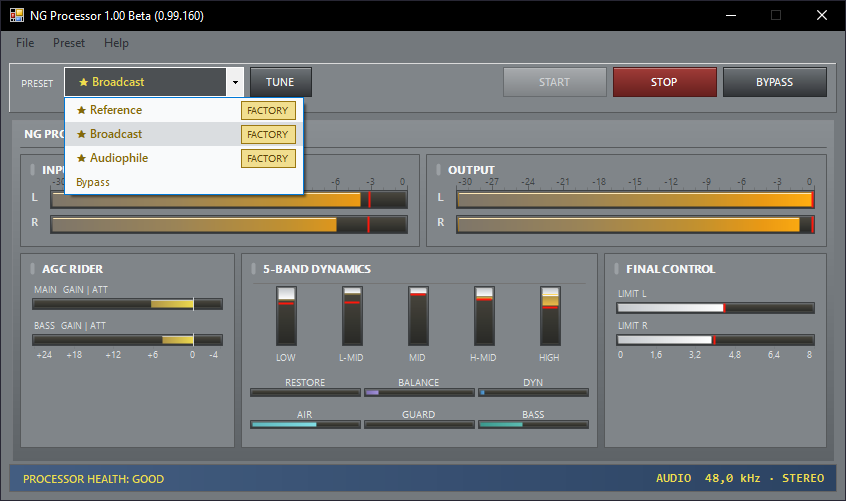Click the AIR indicator bar
Screen dimensions: 846x501
(305, 424)
